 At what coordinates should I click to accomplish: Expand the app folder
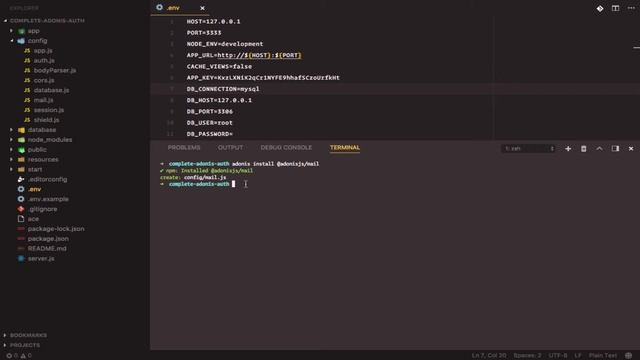(11, 31)
